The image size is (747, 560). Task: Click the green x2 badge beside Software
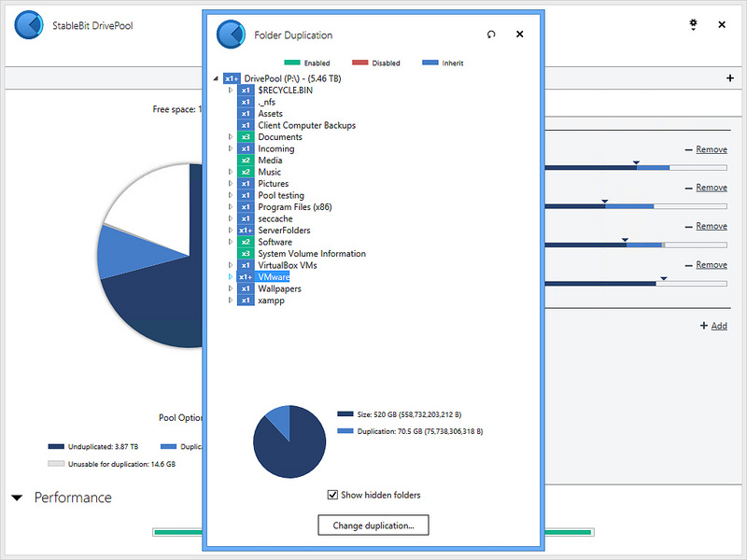coord(246,242)
